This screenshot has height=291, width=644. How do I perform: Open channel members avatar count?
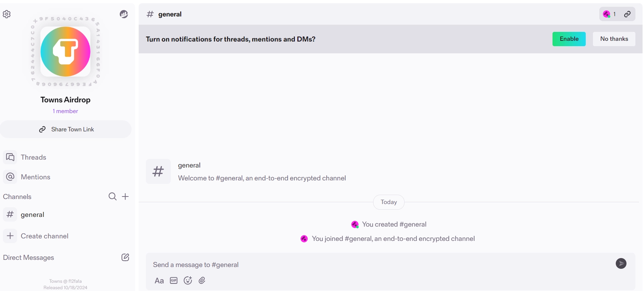coord(609,14)
